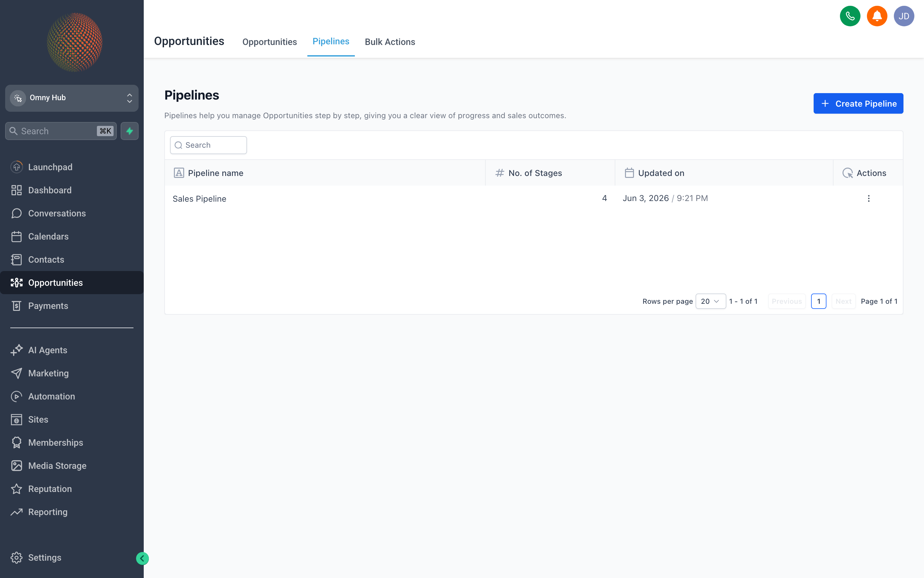
Task: Select the Pipelines tab
Action: pyautogui.click(x=331, y=41)
